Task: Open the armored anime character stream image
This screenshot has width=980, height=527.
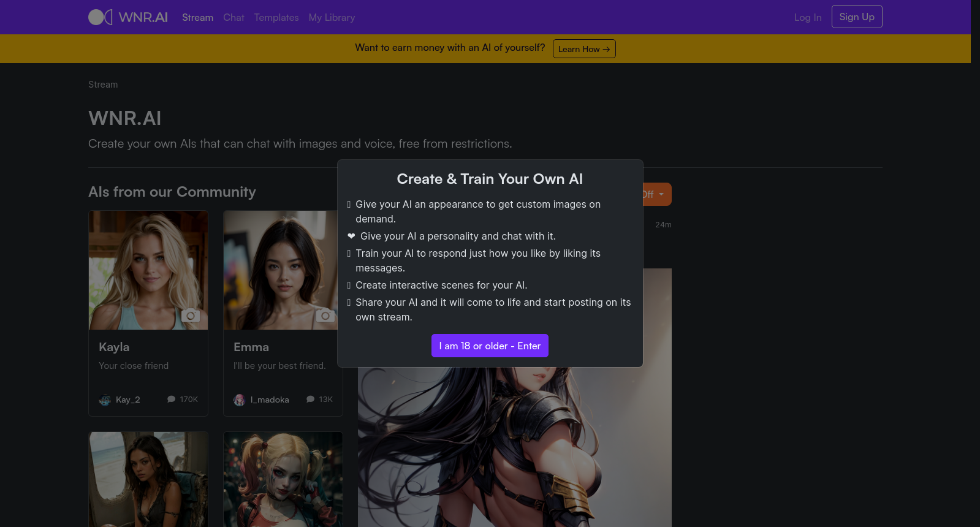Action: [x=515, y=447]
